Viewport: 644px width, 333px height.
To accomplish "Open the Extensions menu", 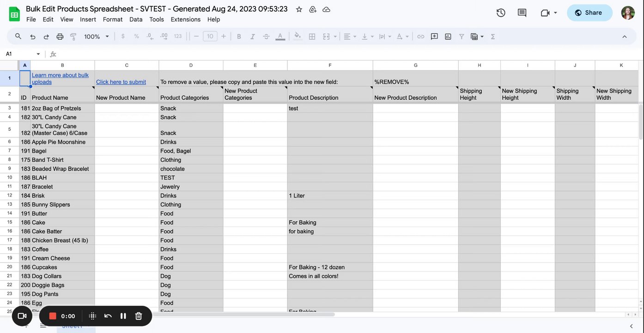I will [x=185, y=19].
